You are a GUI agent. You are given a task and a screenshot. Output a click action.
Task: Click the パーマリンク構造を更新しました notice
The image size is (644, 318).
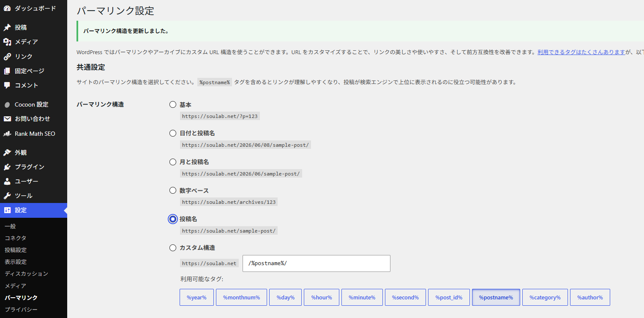(360, 31)
